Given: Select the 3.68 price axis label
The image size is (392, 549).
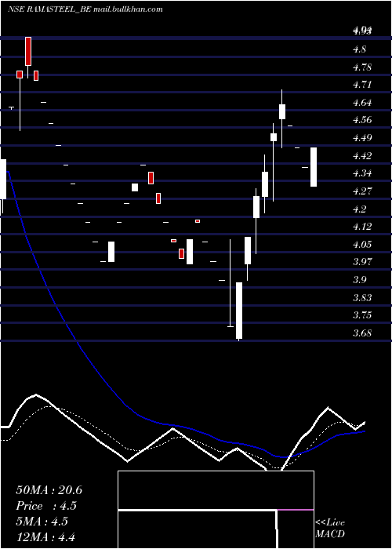Looking at the screenshot, I should tap(362, 333).
